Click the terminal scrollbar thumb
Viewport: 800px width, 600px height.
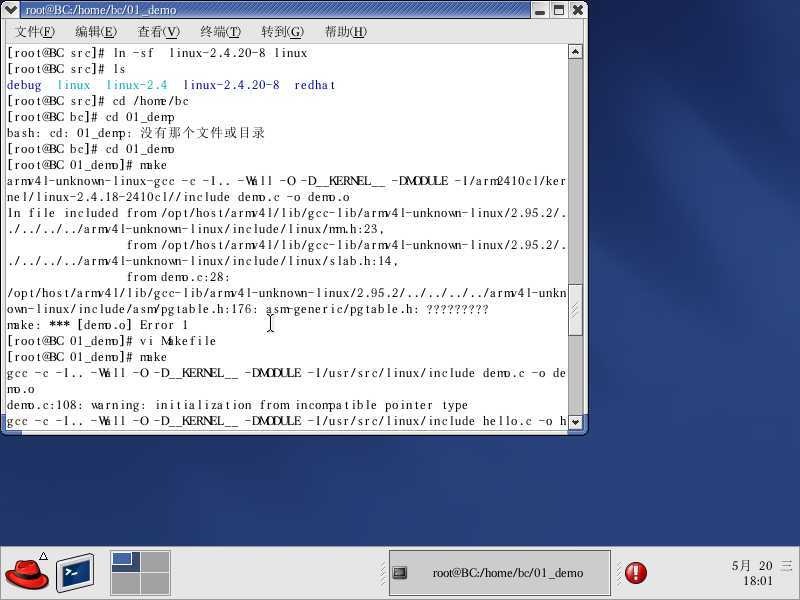pyautogui.click(x=576, y=310)
